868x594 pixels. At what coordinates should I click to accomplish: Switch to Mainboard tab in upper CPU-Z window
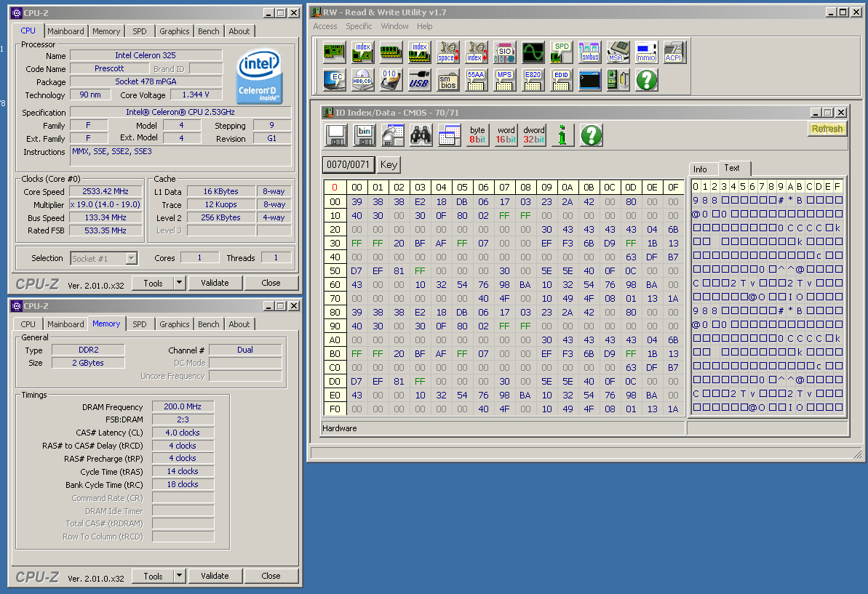66,31
